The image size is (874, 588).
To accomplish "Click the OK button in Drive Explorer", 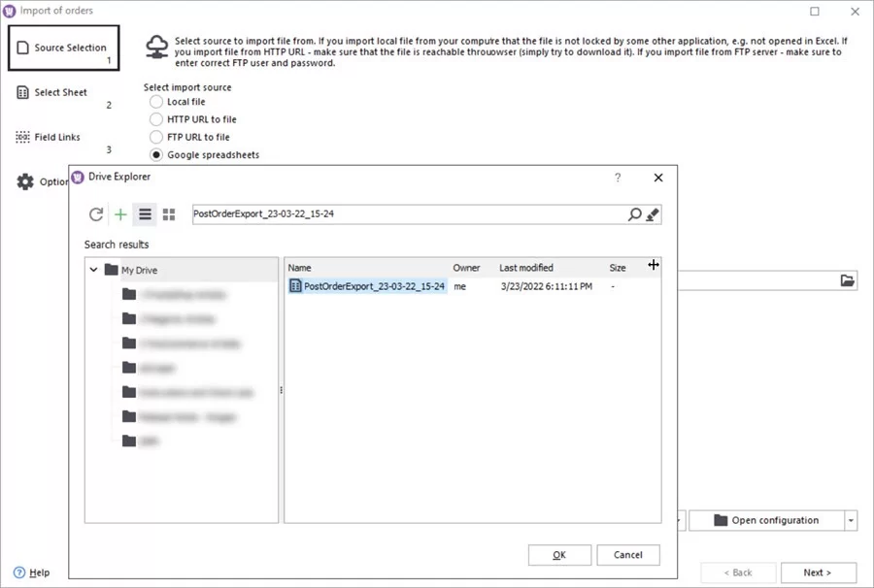I will point(559,555).
